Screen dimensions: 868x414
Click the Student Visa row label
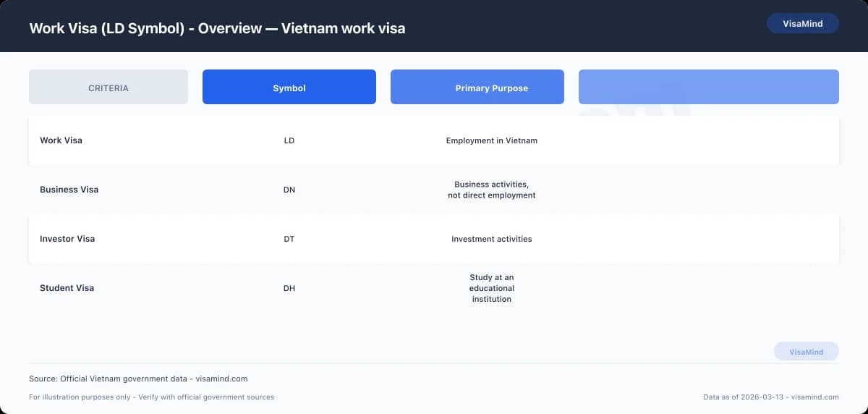tap(67, 288)
